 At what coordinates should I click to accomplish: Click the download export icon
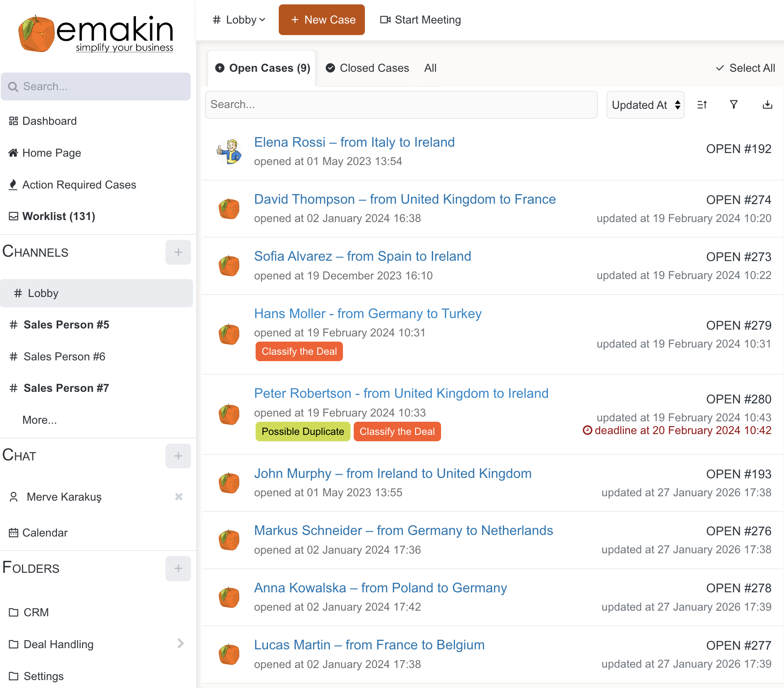(x=767, y=105)
